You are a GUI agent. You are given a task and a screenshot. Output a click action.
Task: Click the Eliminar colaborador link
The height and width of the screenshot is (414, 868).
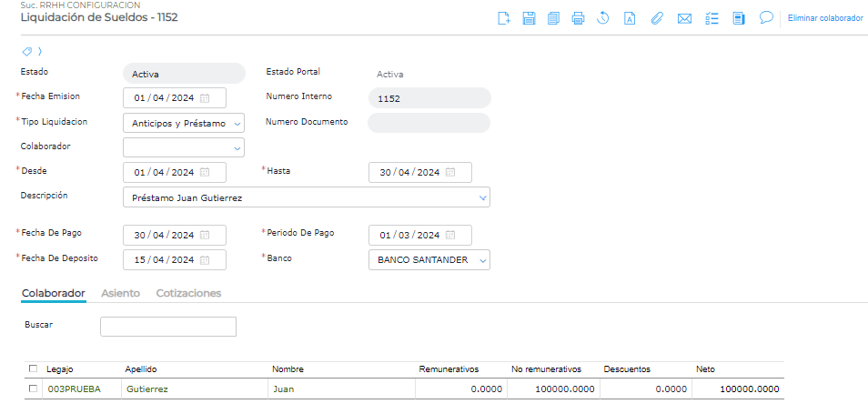(825, 18)
